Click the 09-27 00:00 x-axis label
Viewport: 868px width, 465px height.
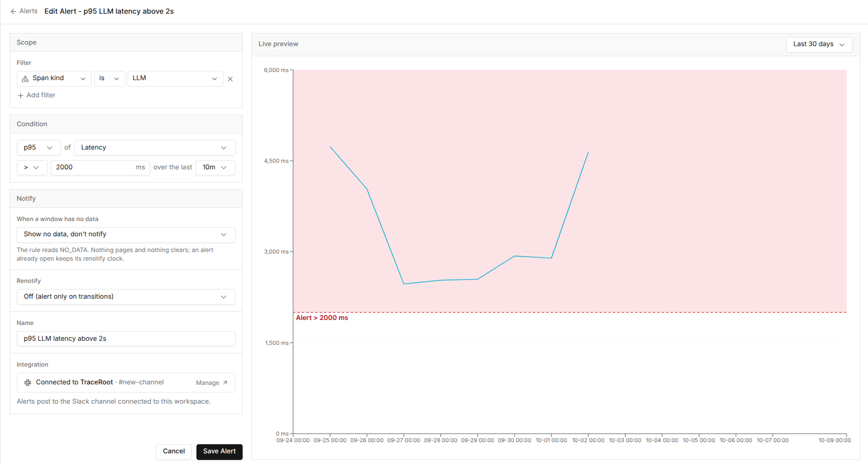404,440
